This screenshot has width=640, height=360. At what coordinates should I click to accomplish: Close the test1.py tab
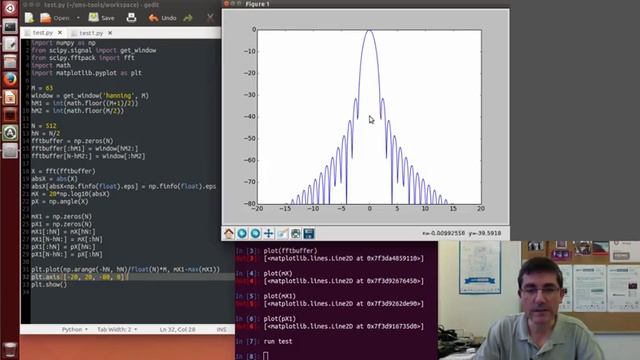coord(110,33)
